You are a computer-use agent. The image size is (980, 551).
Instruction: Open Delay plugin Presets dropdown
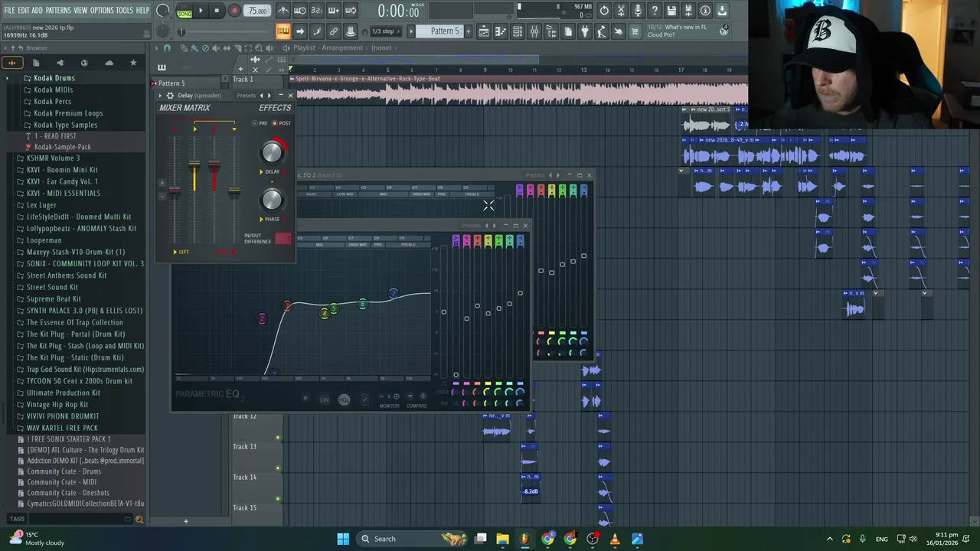coord(246,96)
